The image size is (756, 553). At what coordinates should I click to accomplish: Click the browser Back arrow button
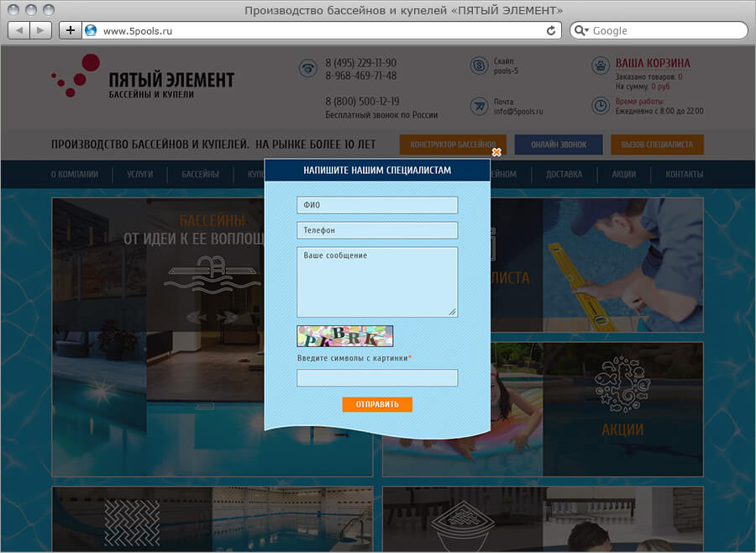coord(19,30)
